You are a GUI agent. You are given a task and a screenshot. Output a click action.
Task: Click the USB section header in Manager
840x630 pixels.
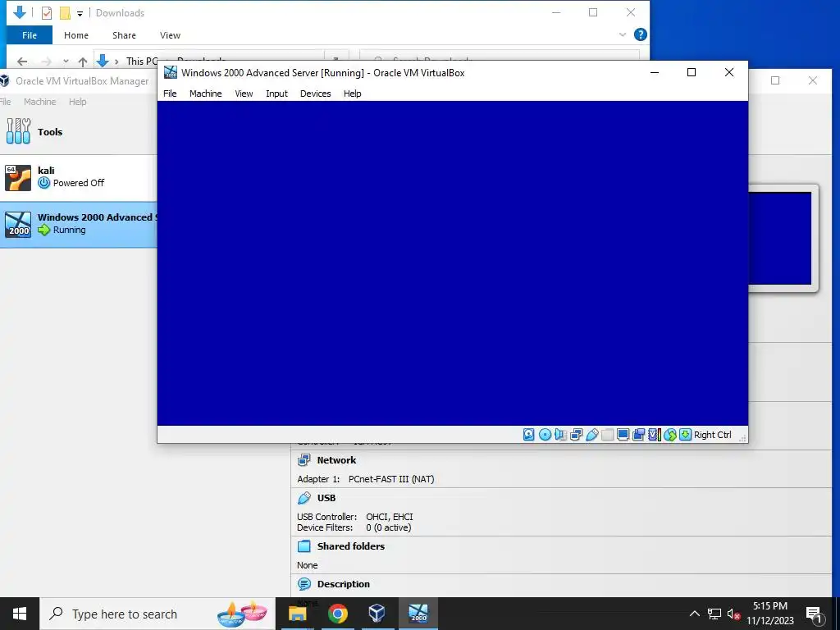(x=326, y=498)
